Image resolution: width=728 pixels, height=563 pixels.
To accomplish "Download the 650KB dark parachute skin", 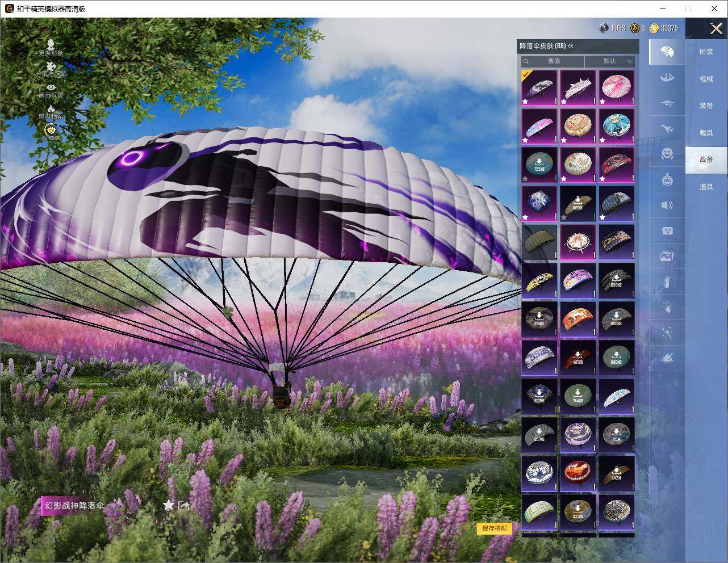I will [617, 281].
